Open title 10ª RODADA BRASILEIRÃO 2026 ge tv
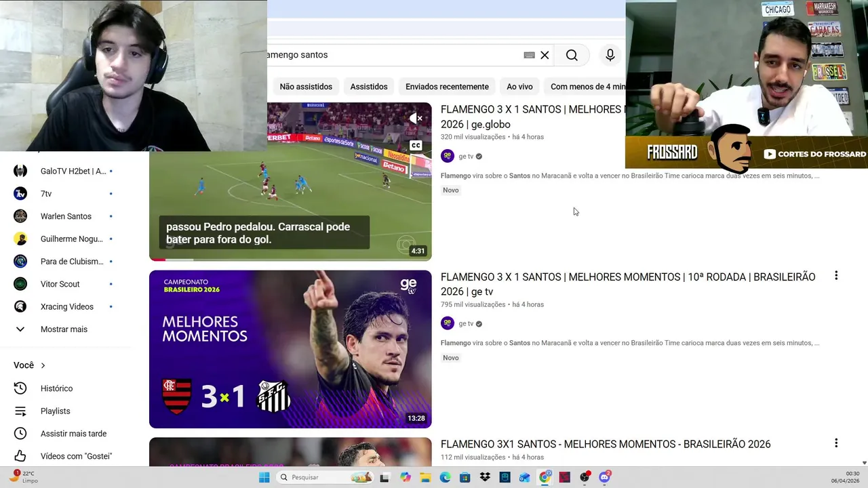Screen dimensions: 868x488 pos(628,284)
